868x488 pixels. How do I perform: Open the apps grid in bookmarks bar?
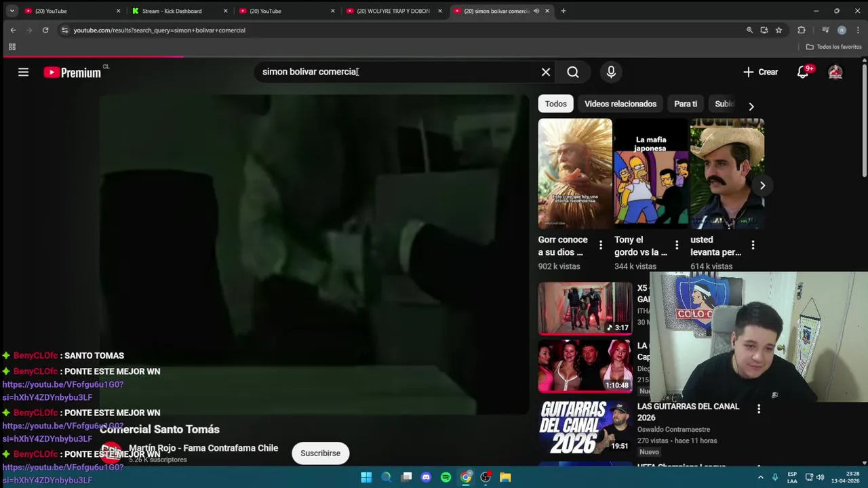point(12,47)
